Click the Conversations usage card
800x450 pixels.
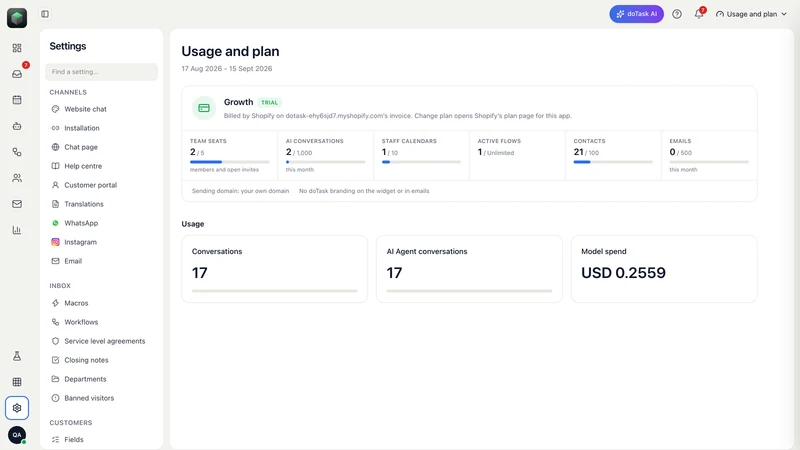point(274,269)
